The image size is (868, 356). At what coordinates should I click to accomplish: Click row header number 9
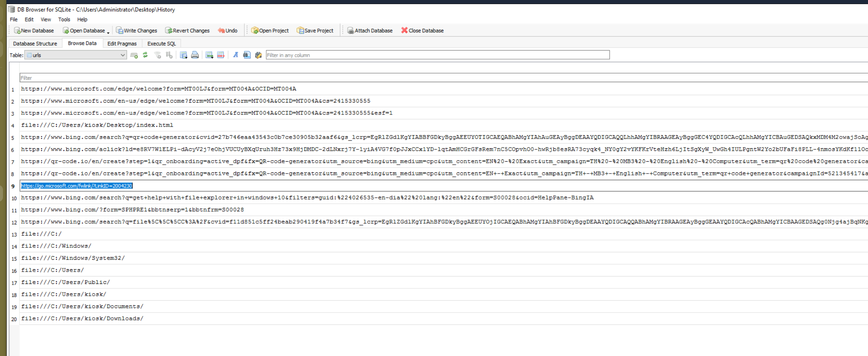(14, 186)
